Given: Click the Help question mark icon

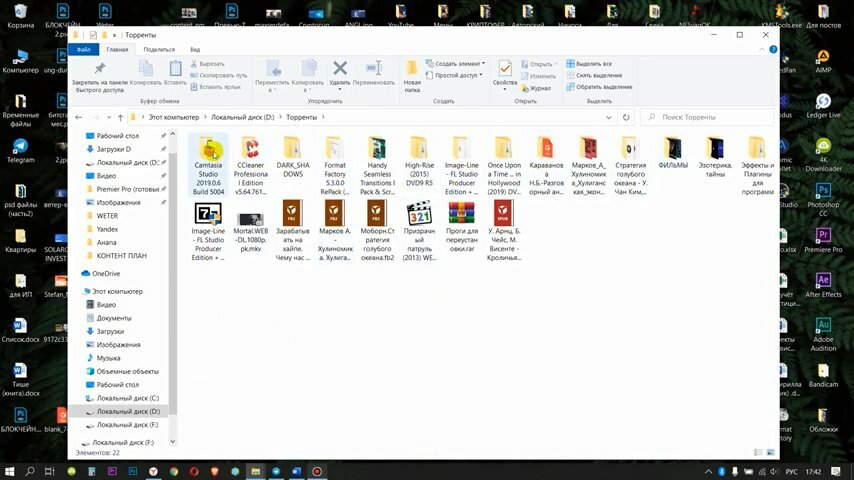Looking at the screenshot, I should tap(773, 50).
